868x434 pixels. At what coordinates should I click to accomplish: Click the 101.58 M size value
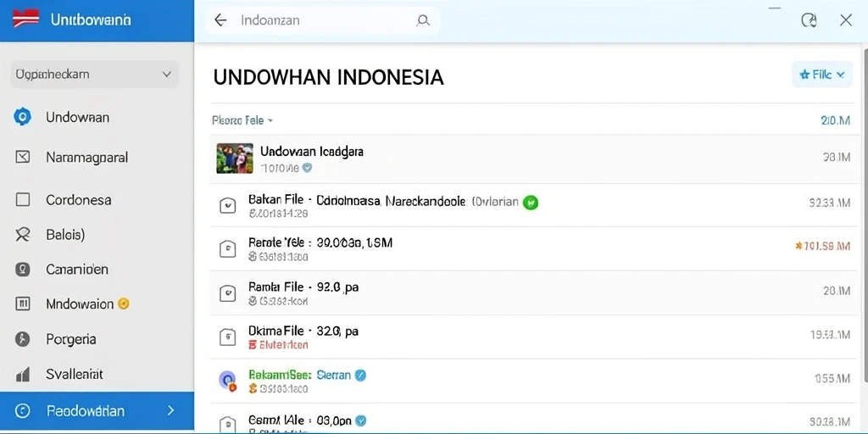pyautogui.click(x=827, y=246)
